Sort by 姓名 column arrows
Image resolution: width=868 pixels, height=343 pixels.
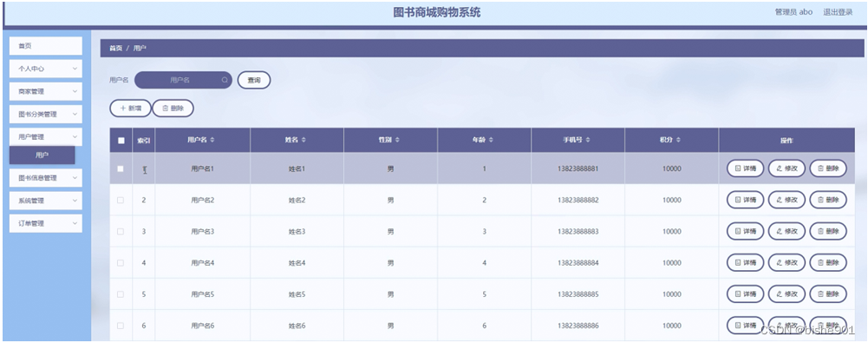point(303,140)
